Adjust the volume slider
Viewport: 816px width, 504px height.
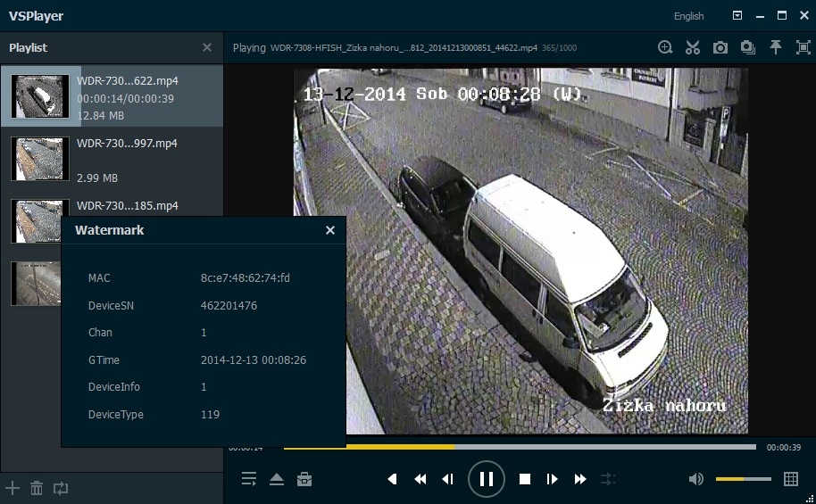tap(744, 479)
